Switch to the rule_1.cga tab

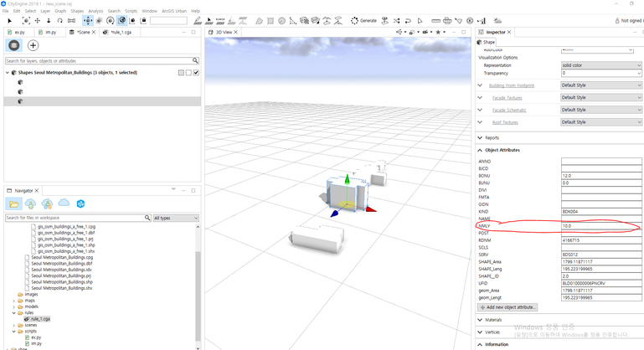coord(121,32)
